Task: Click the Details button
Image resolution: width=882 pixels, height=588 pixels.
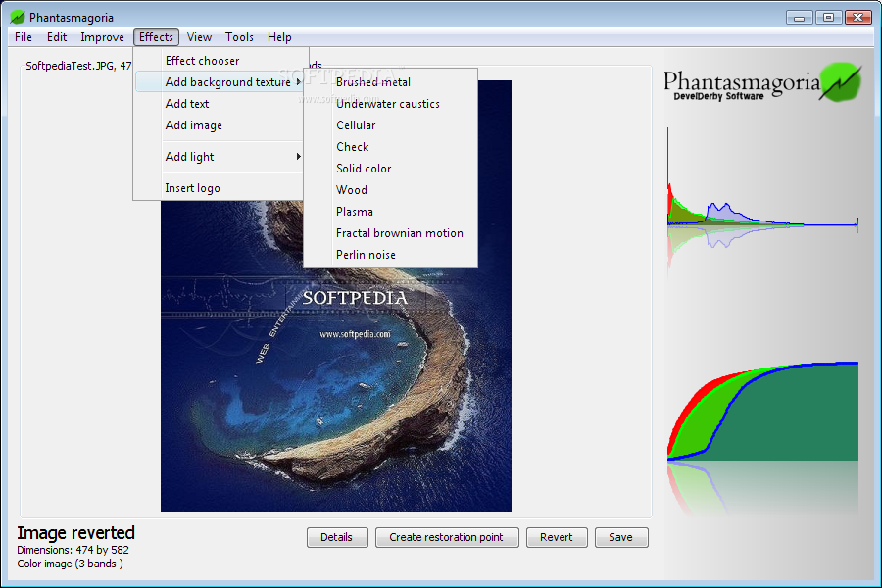Action: (337, 537)
